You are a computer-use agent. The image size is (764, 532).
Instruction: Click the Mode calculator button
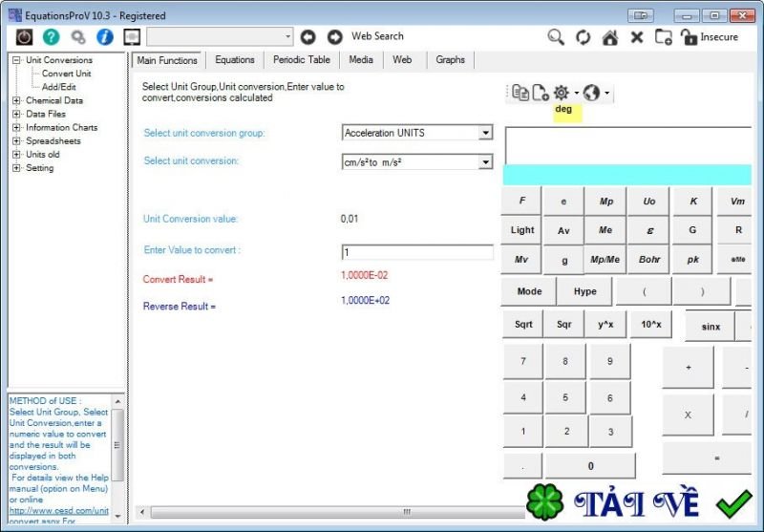(x=529, y=291)
